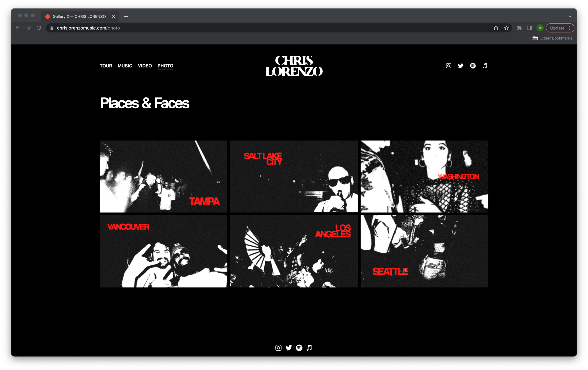Open a new browser tab
This screenshot has width=588, height=370.
click(126, 17)
